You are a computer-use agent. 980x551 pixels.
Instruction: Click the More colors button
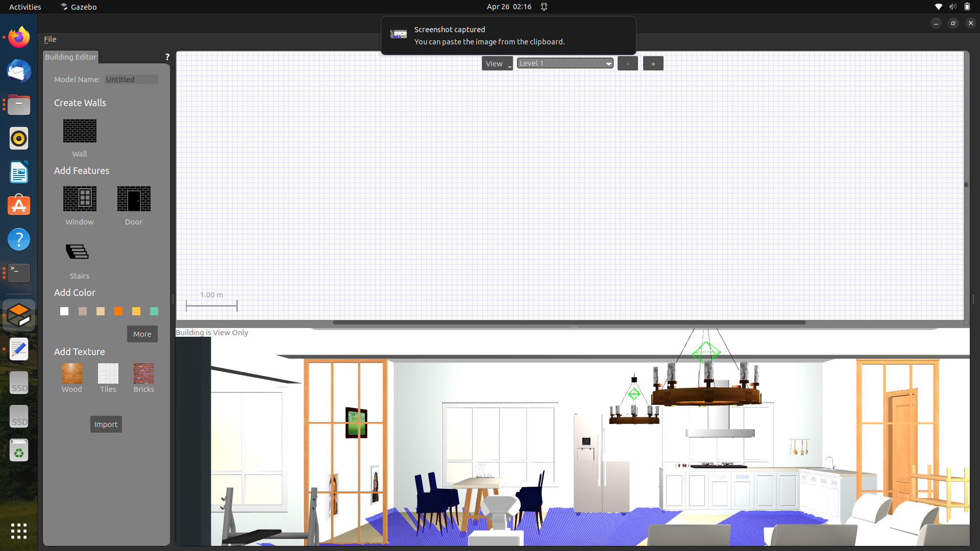click(142, 334)
